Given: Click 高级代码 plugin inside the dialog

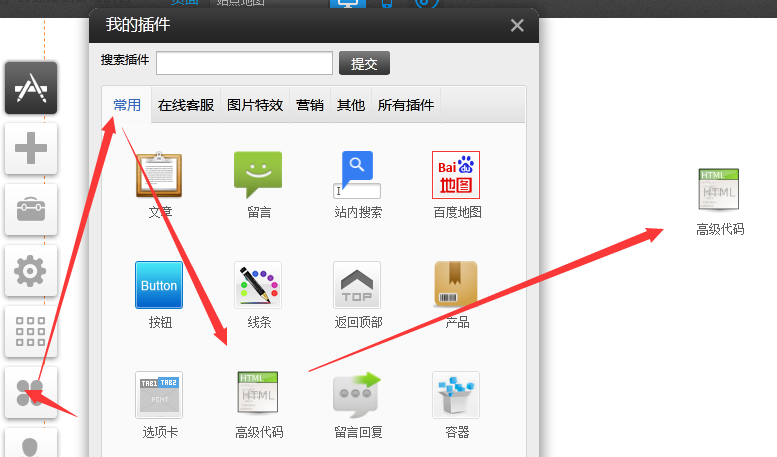Looking at the screenshot, I should pyautogui.click(x=258, y=396).
